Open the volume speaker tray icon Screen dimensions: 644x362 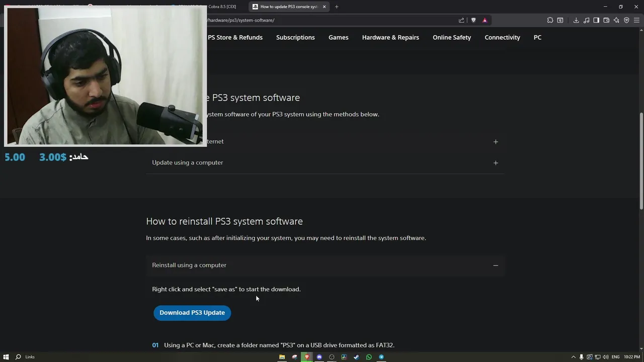(605, 357)
